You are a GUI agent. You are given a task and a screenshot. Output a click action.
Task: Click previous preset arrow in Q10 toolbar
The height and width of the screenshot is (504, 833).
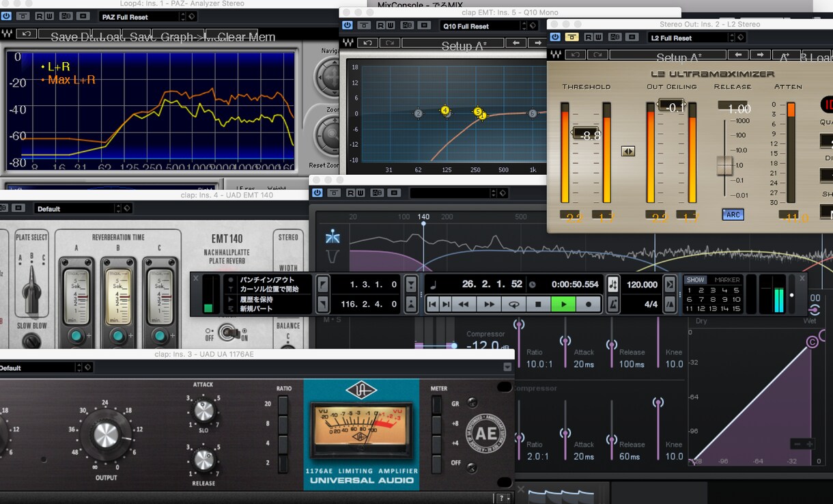click(517, 43)
